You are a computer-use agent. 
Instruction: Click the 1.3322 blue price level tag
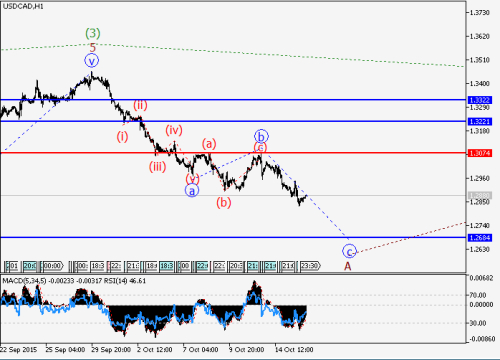tap(480, 100)
